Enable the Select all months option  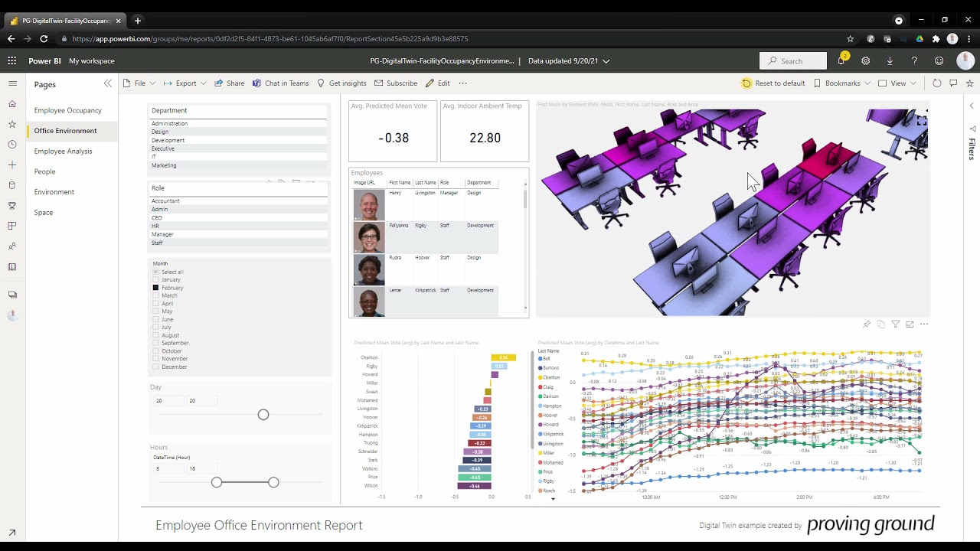click(156, 272)
